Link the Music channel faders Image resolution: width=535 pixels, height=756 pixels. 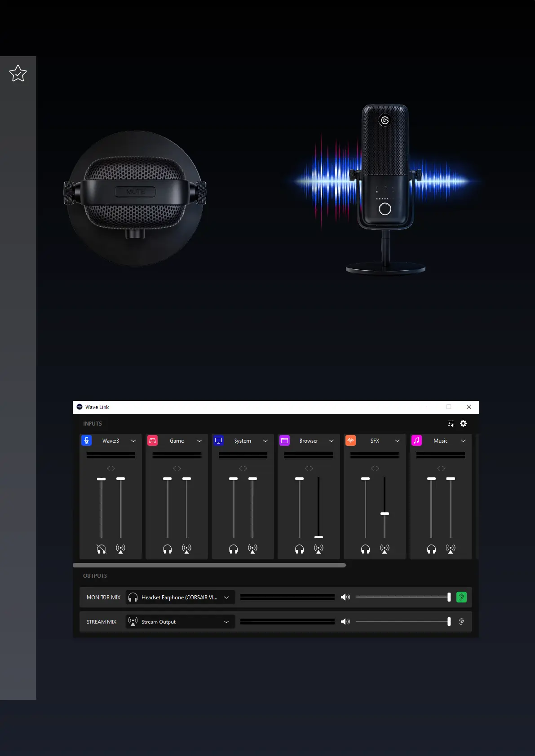click(441, 468)
